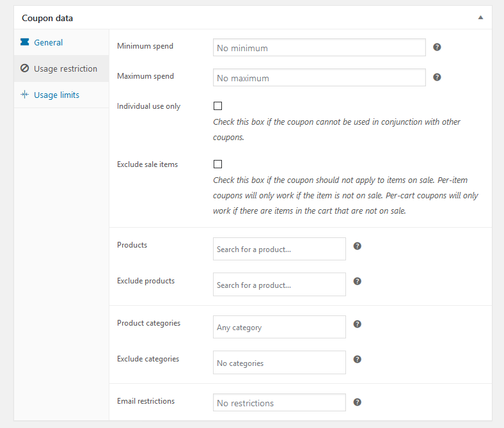Open the Minimum spend help tooltip icon
Screen dimensions: 504x428
coord(437,47)
